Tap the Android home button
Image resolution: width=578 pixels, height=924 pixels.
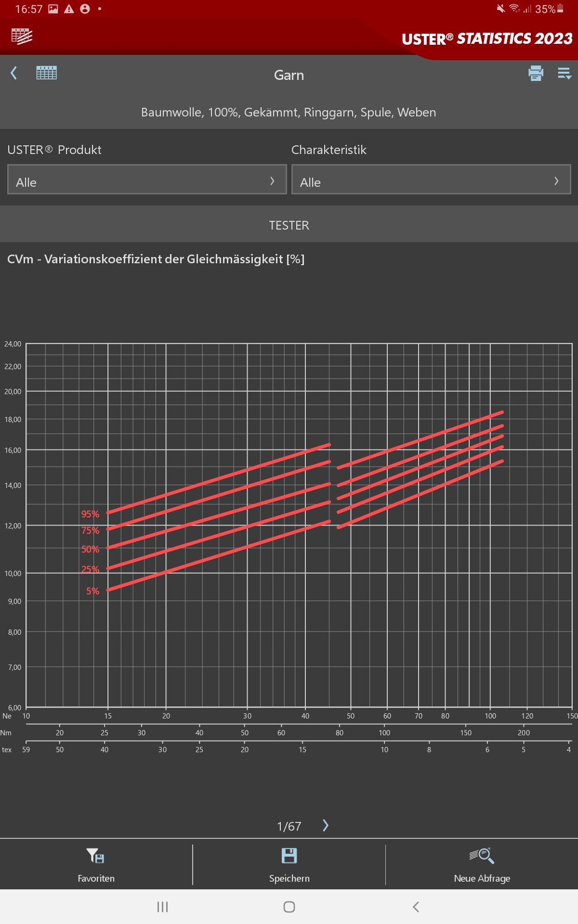pos(289,907)
